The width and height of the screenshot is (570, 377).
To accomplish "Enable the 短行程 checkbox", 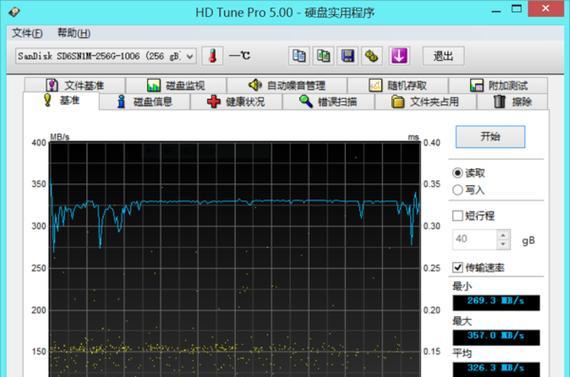I will [x=458, y=216].
